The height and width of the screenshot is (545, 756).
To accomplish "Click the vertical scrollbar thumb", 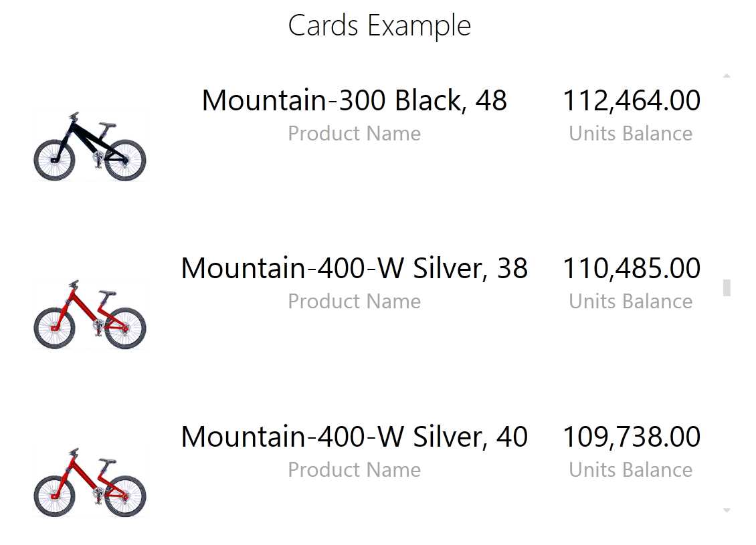I will (x=726, y=288).
